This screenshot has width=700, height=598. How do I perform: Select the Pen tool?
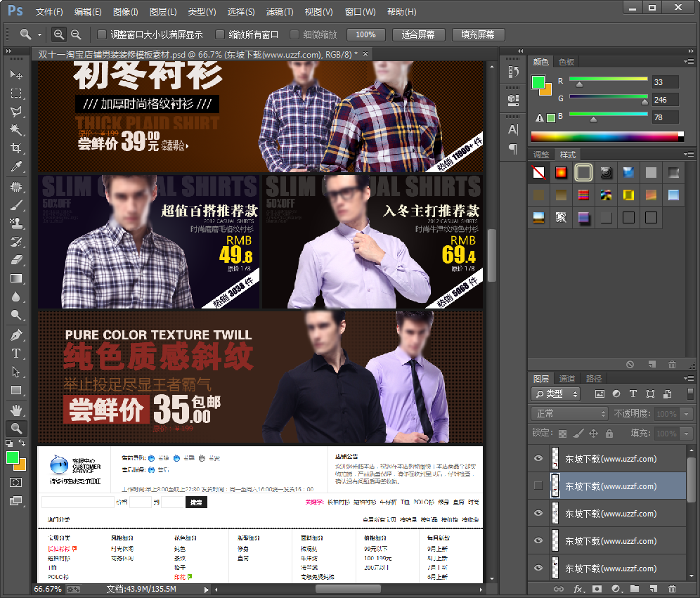point(15,335)
